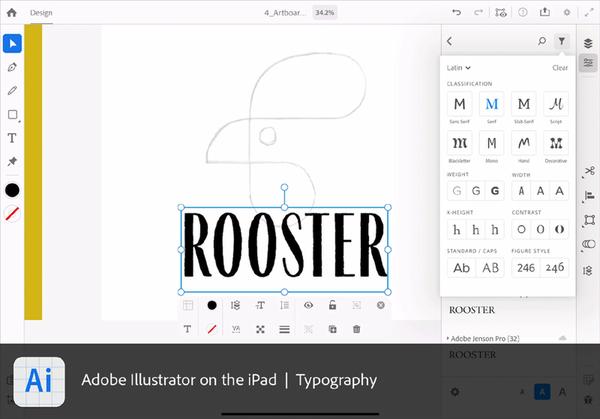Viewport: 600px width, 419px height.
Task: Delete selection with trash icon
Action: (356, 329)
